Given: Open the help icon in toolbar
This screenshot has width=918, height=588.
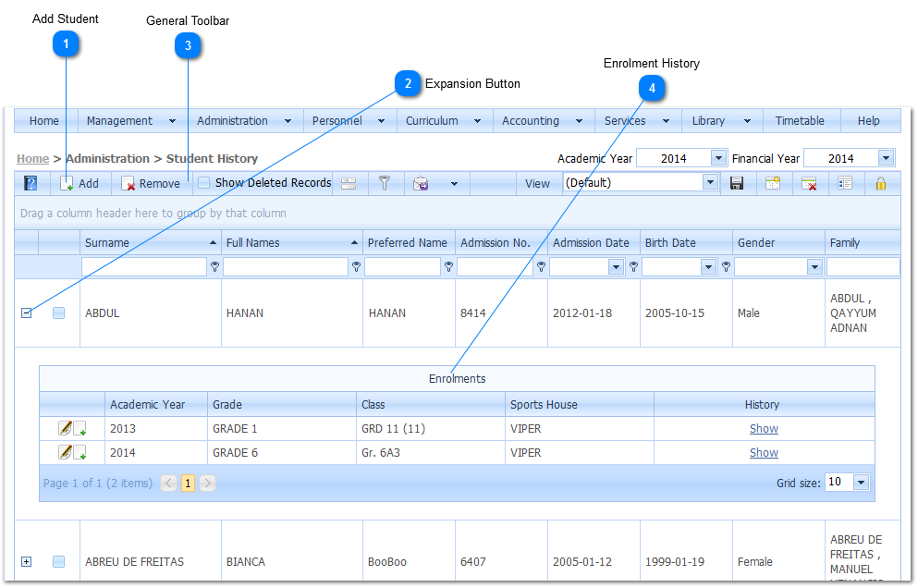Looking at the screenshot, I should point(31,183).
